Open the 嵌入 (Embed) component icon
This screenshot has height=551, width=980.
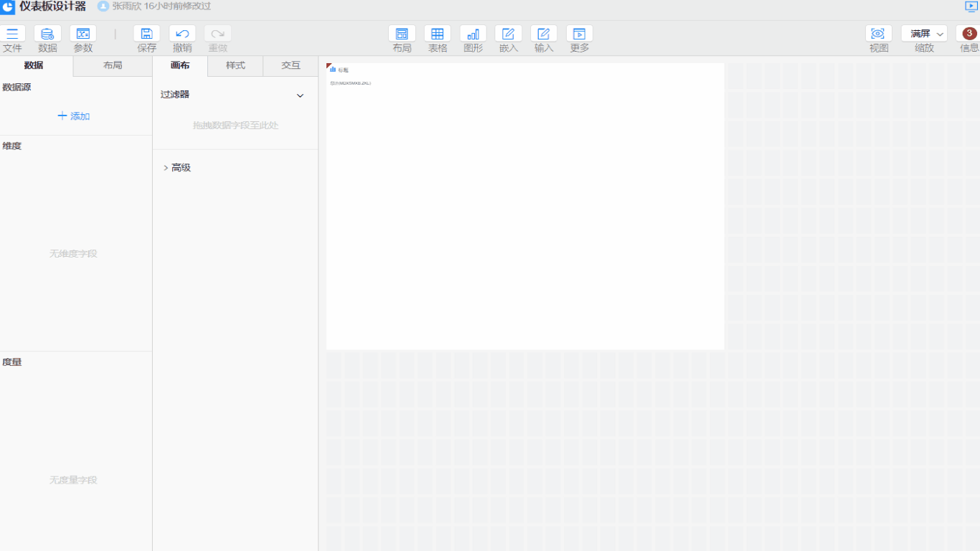coord(509,34)
